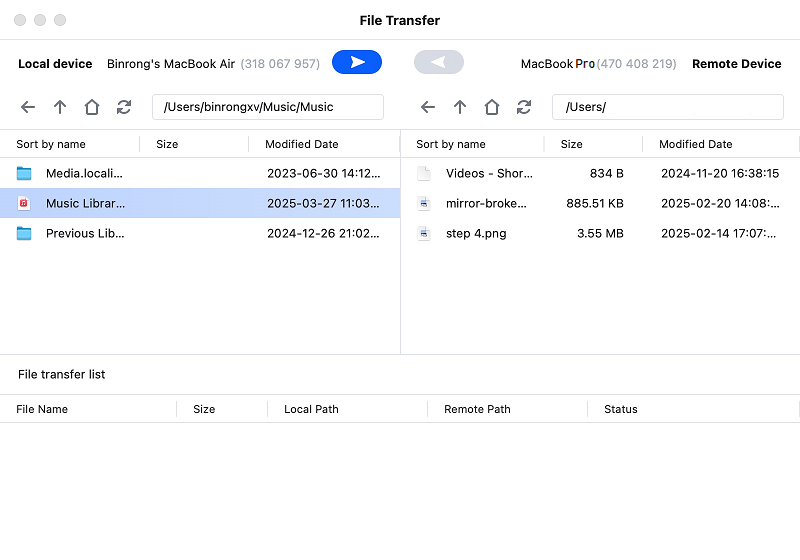Select the Previous Libraries folder
800x560 pixels.
pyautogui.click(x=85, y=233)
